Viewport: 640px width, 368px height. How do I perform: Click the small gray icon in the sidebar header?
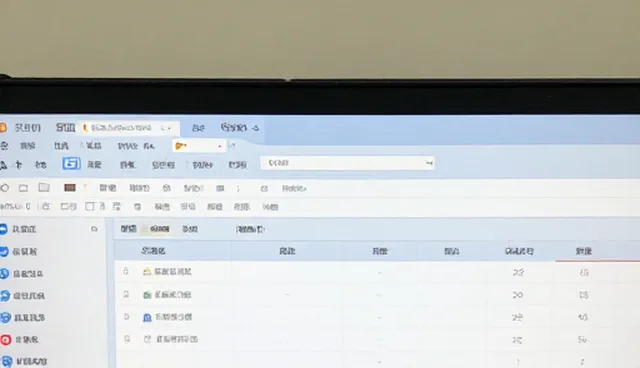coord(94,229)
